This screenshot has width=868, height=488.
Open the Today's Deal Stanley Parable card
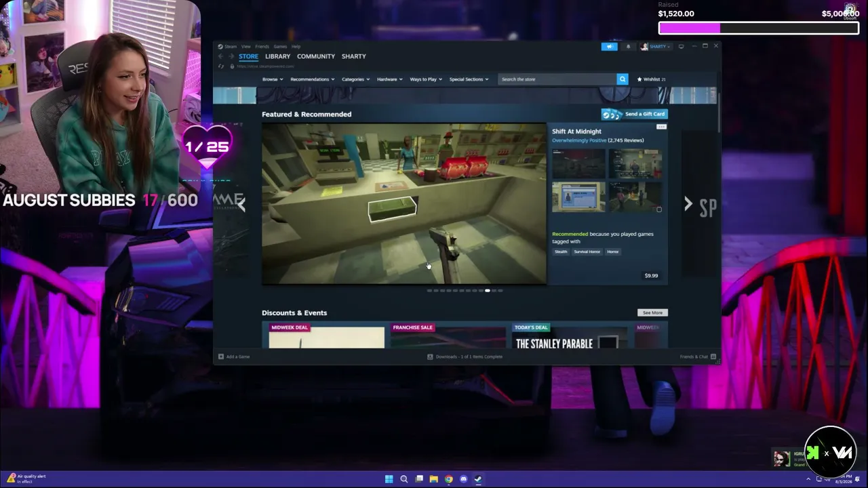pyautogui.click(x=569, y=335)
